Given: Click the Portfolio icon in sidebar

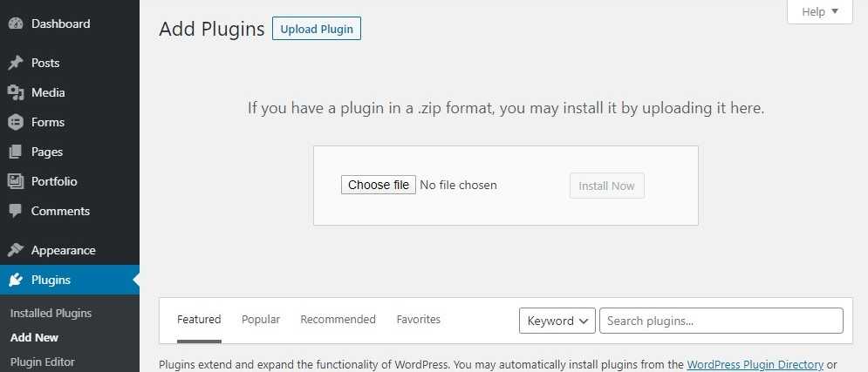Looking at the screenshot, I should [16, 181].
